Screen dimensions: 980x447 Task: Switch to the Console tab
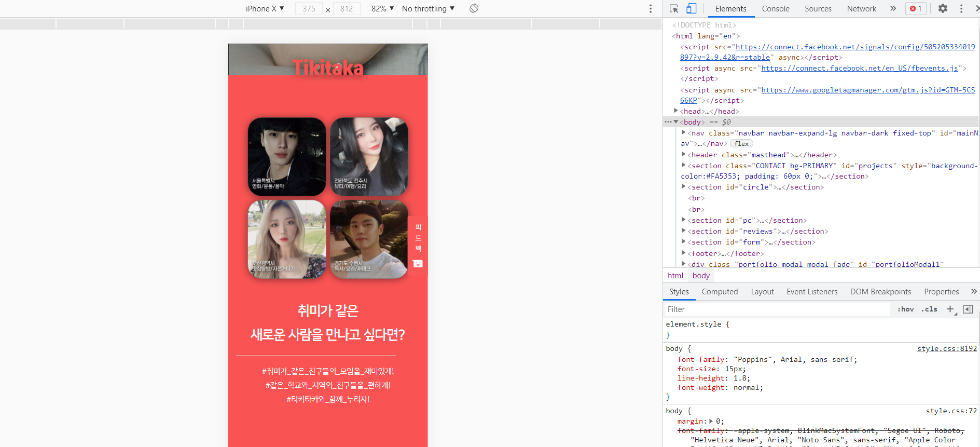click(x=776, y=8)
